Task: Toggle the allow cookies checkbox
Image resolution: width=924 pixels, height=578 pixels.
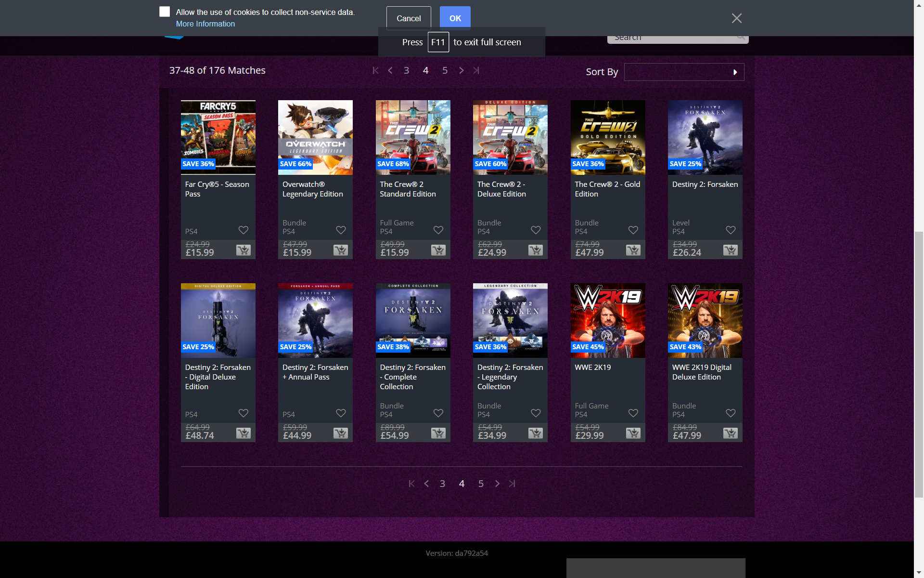Action: (x=164, y=12)
